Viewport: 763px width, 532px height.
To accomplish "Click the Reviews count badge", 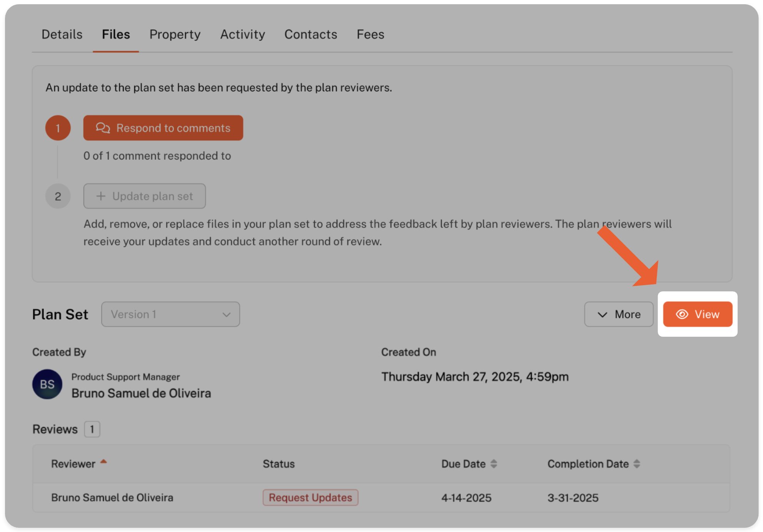I will click(92, 429).
